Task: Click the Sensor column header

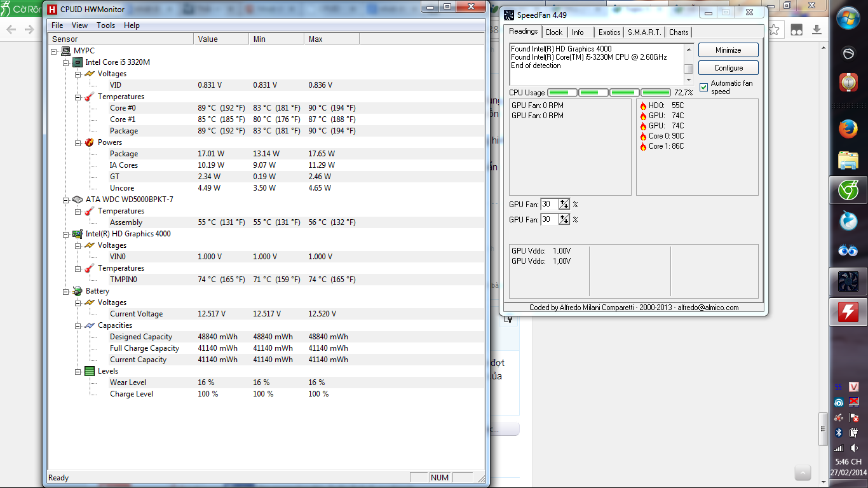Action: pyautogui.click(x=121, y=39)
